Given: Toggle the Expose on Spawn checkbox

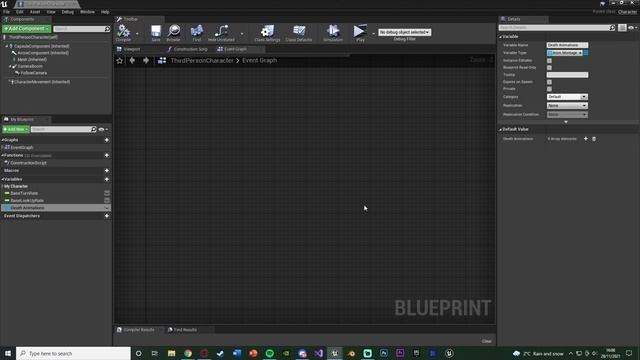Looking at the screenshot, I should click(549, 82).
